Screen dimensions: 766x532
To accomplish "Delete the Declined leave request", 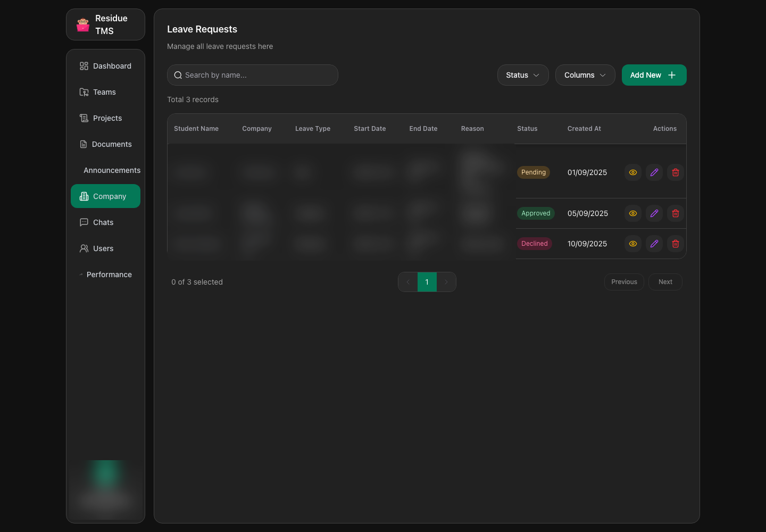I will pyautogui.click(x=676, y=244).
